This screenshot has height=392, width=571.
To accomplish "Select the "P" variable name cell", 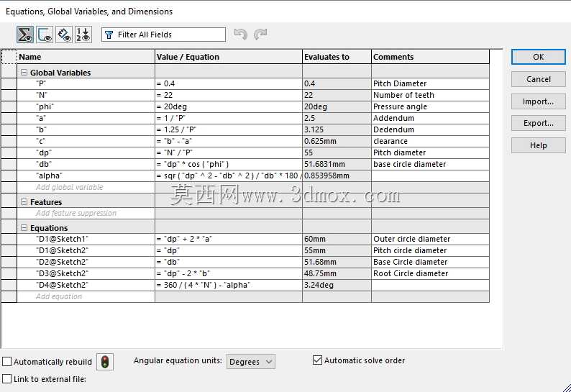I will [x=86, y=83].
